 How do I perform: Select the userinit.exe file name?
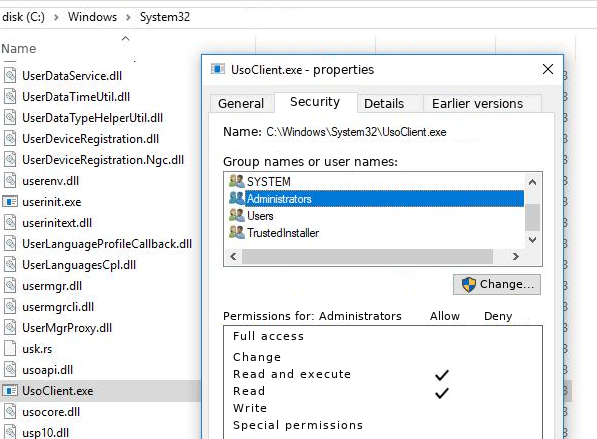click(x=52, y=202)
